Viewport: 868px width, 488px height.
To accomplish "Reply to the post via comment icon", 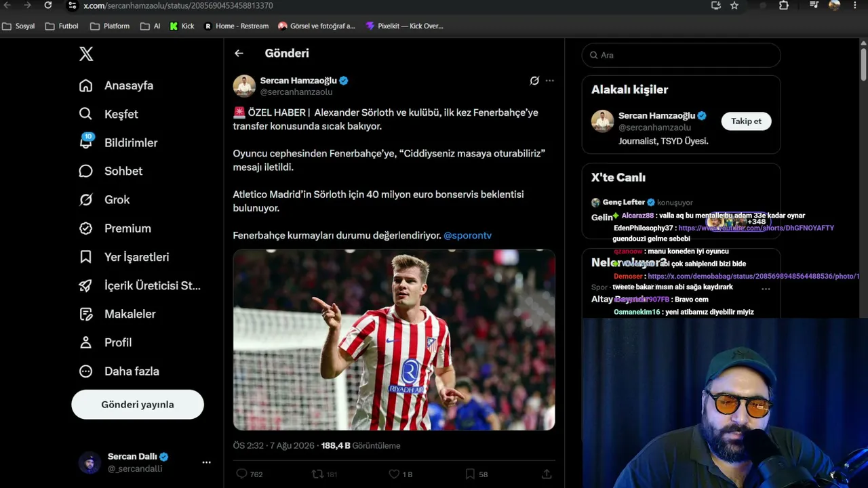I will [x=241, y=474].
